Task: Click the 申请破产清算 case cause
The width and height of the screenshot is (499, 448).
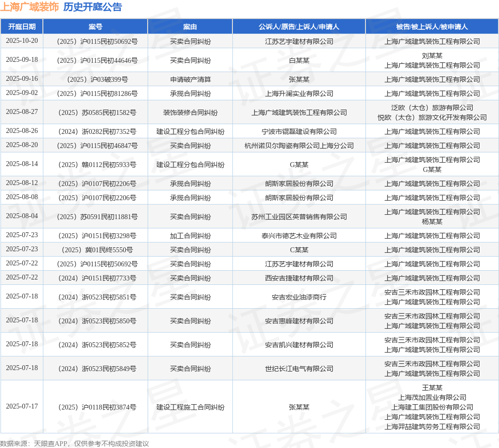Action: (x=191, y=79)
